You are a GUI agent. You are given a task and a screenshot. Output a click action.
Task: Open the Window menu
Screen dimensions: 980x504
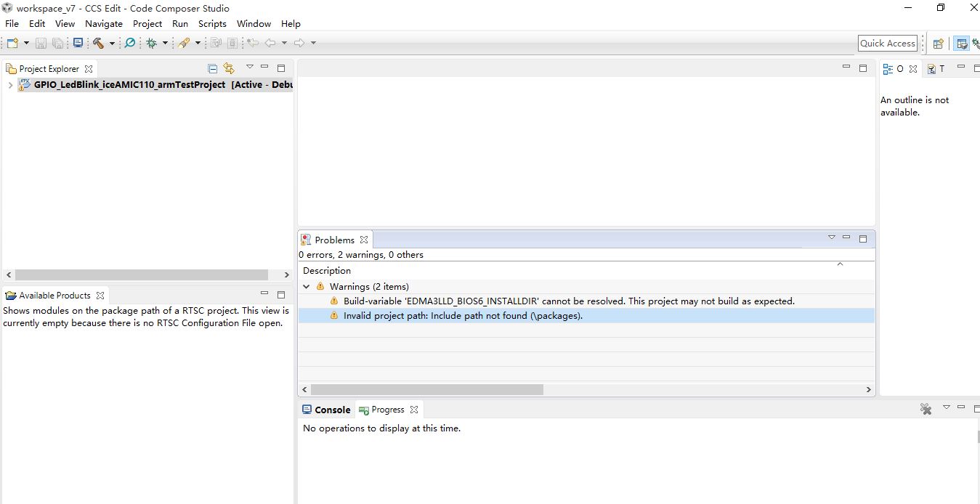[254, 23]
